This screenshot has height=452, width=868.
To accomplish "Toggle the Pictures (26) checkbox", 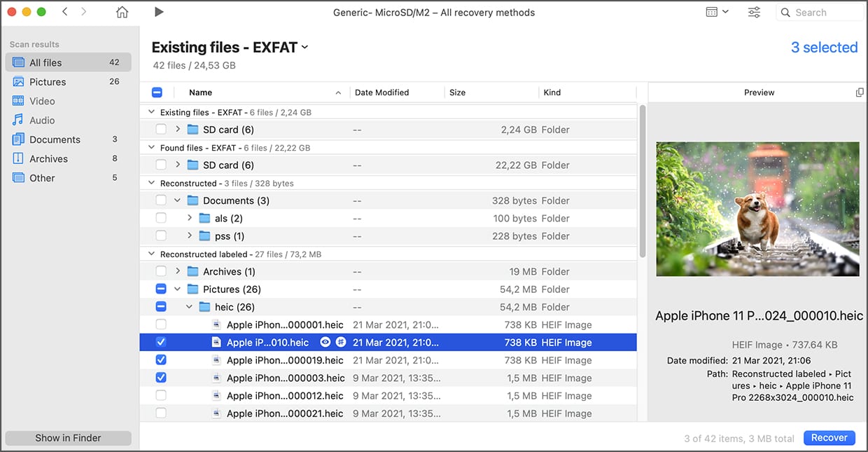I will (161, 289).
